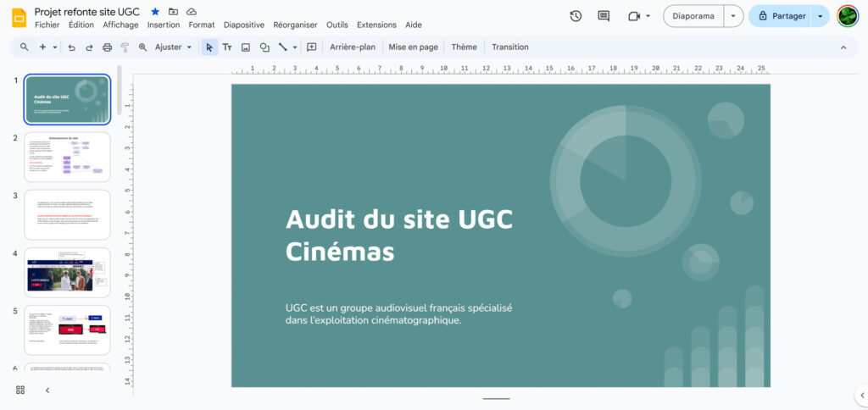
Task: Open the comments history icon
Action: coord(604,16)
